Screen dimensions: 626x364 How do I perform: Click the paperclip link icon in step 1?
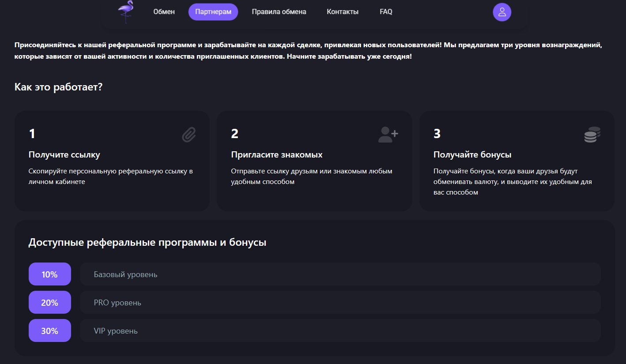click(x=189, y=135)
